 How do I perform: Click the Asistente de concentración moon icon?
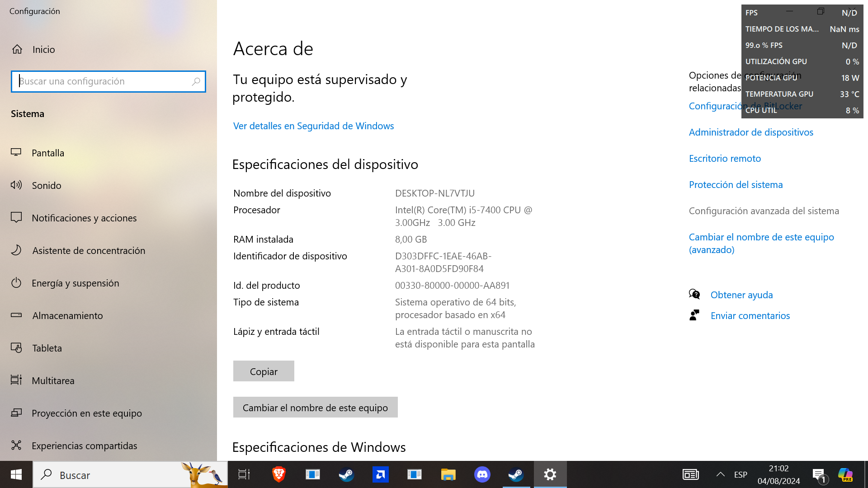pyautogui.click(x=16, y=250)
